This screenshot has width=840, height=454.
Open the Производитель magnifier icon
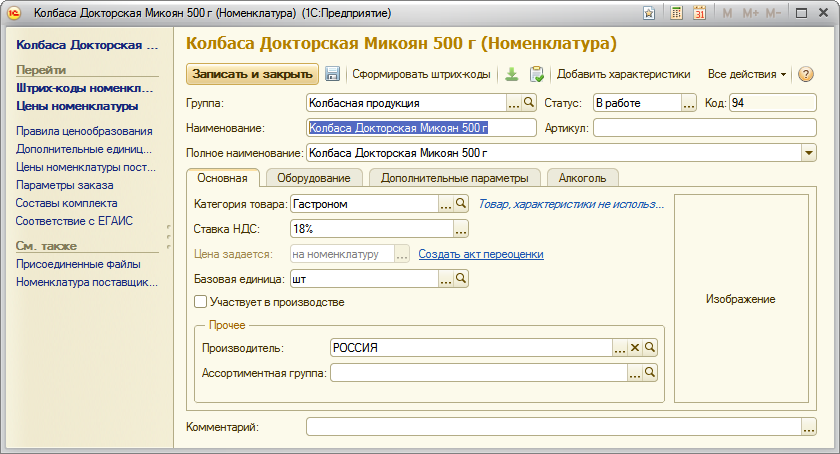coord(649,347)
